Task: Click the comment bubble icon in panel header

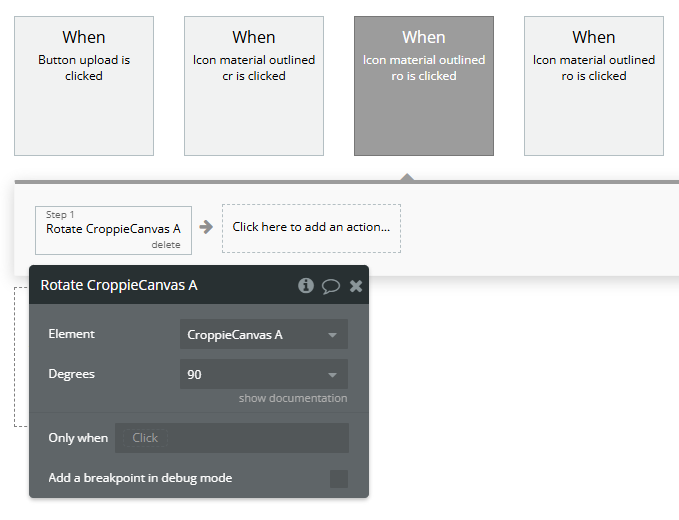Action: pyautogui.click(x=331, y=286)
